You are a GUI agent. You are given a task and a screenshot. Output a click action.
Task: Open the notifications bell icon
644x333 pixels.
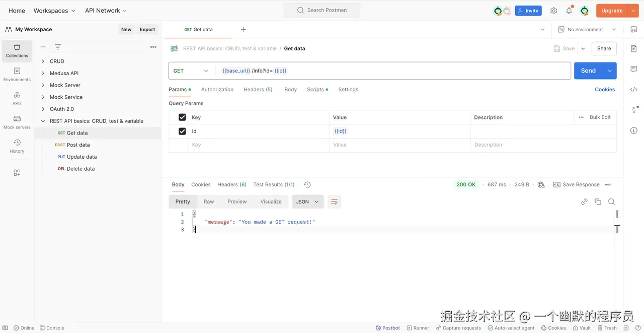569,11
